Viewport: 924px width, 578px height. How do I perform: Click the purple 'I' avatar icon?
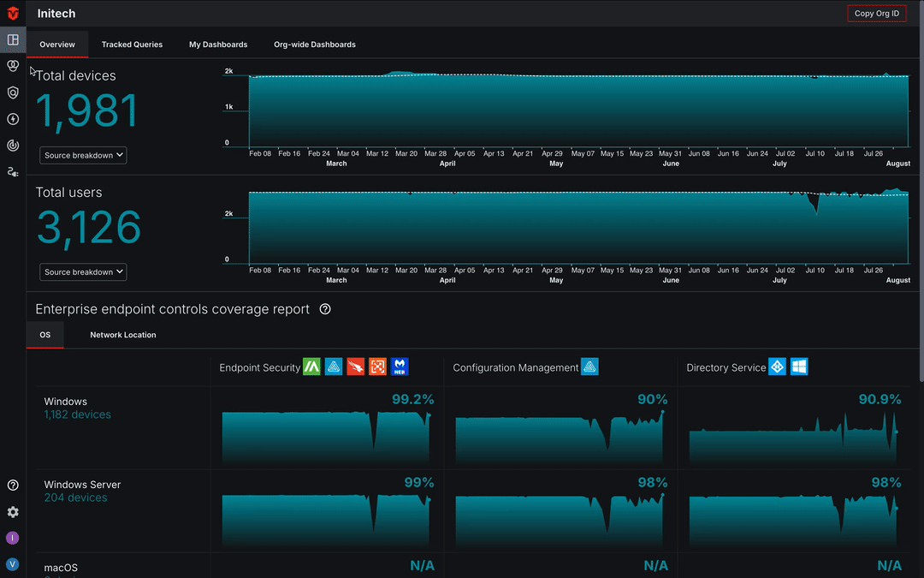(12, 538)
